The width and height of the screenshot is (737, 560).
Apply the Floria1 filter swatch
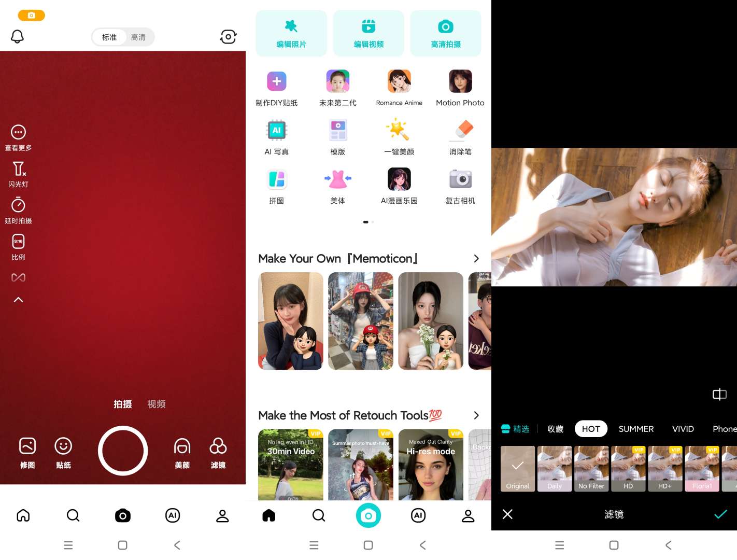point(702,468)
